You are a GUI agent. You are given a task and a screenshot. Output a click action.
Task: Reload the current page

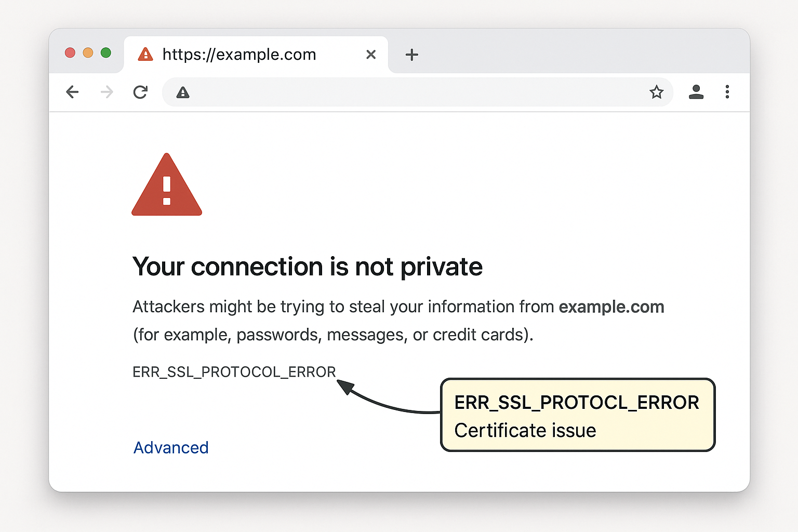tap(140, 92)
